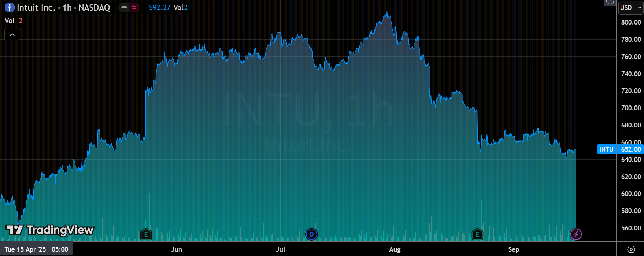The height and width of the screenshot is (256, 644).
Task: Click the 760.00 price scale label
Action: [x=631, y=57]
